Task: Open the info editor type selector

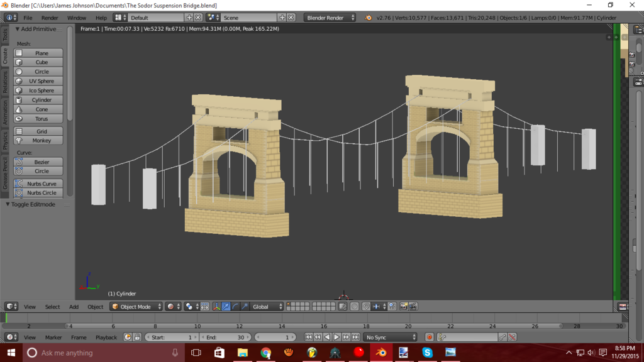Action: click(x=11, y=18)
